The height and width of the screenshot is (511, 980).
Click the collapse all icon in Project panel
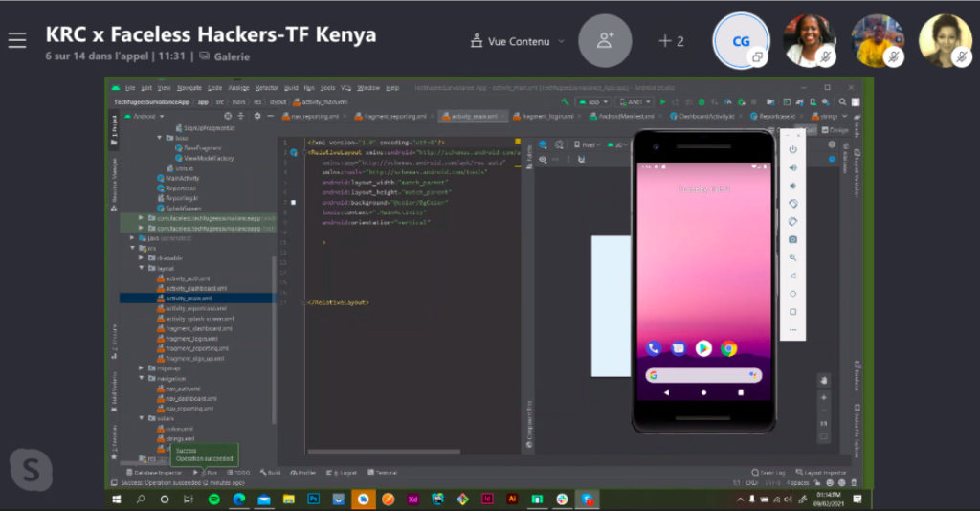(x=241, y=116)
